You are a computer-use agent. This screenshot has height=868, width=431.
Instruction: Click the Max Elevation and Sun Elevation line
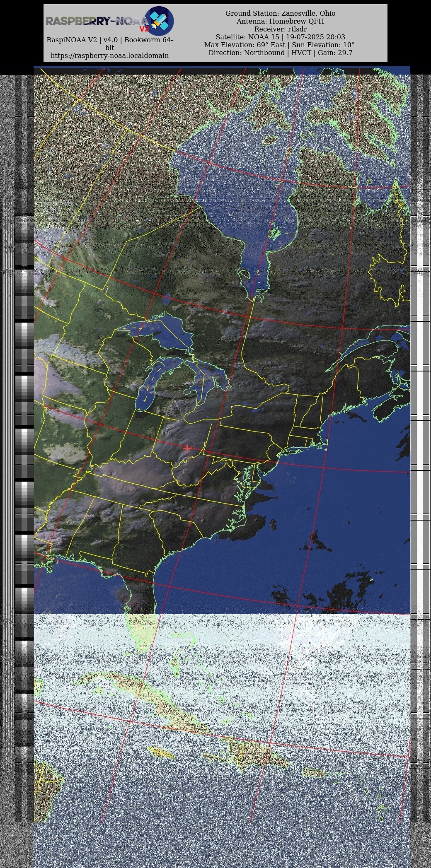(279, 45)
